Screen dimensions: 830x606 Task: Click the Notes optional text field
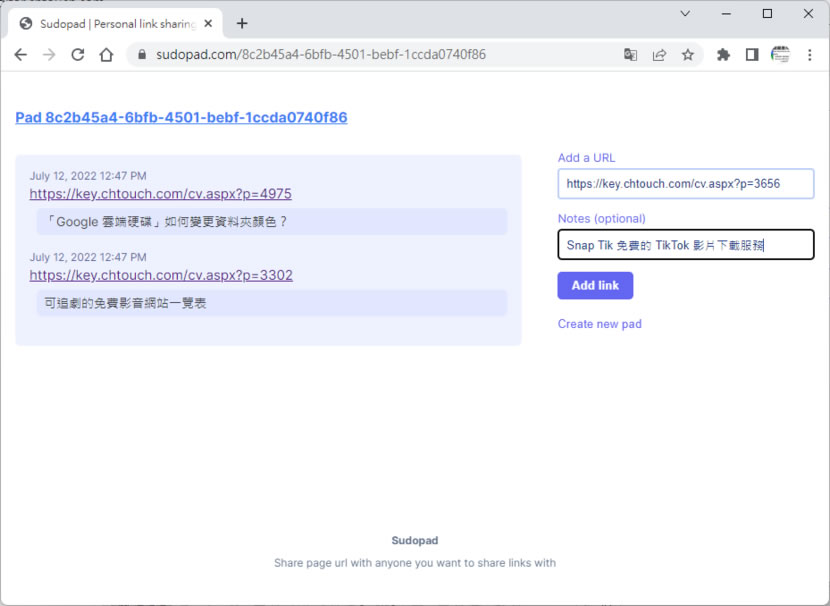click(685, 245)
